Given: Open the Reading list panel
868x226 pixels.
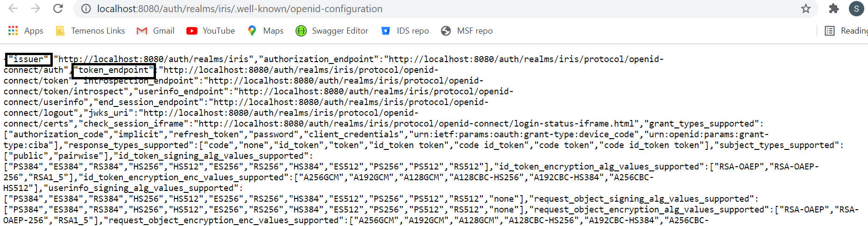Looking at the screenshot, I should click(846, 31).
